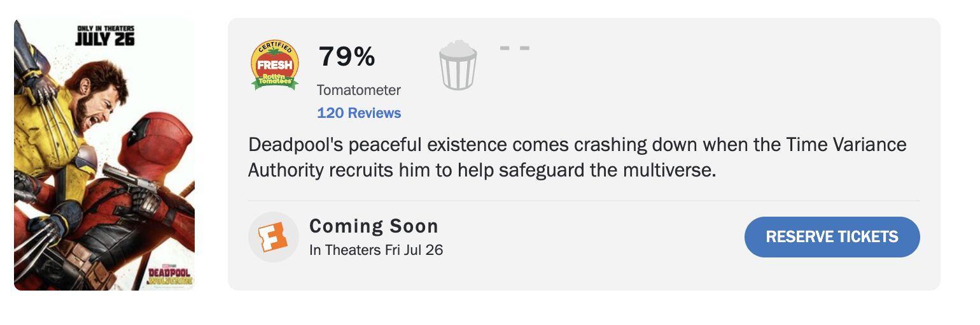Click the empty audience score dashes
Image resolution: width=980 pixels, height=325 pixels.
pos(515,48)
